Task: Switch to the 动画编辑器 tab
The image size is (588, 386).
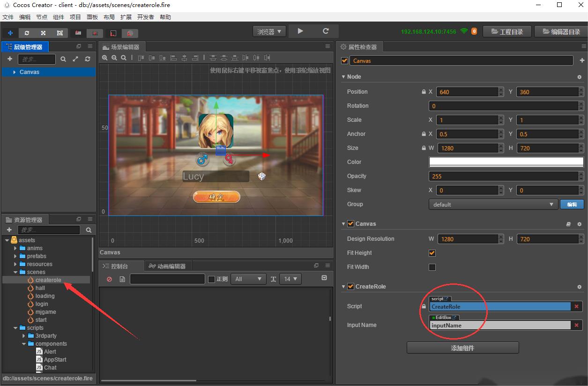Action: pos(167,266)
